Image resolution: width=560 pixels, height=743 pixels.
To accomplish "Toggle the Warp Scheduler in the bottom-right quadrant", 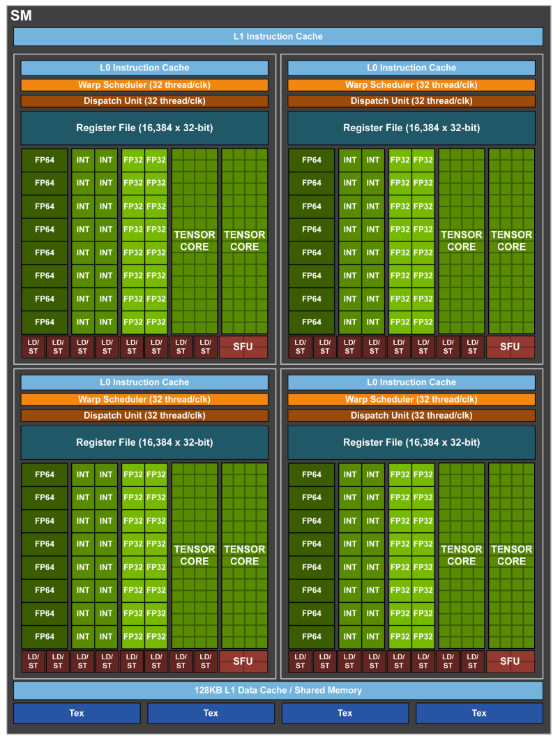I will point(411,399).
